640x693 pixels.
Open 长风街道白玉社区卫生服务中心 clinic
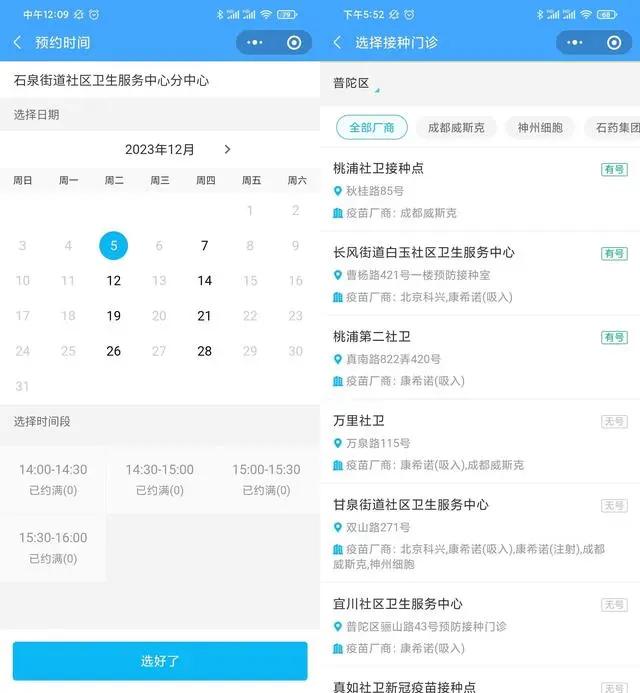pyautogui.click(x=424, y=252)
